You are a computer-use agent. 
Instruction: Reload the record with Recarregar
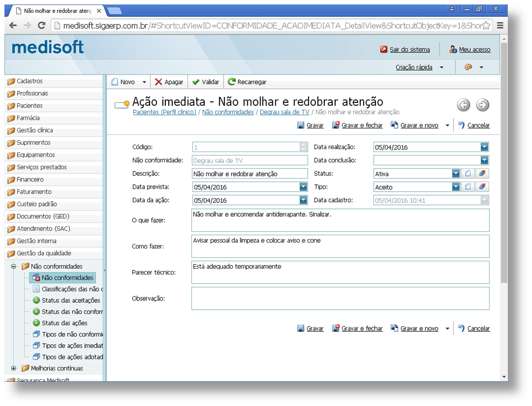tap(247, 82)
